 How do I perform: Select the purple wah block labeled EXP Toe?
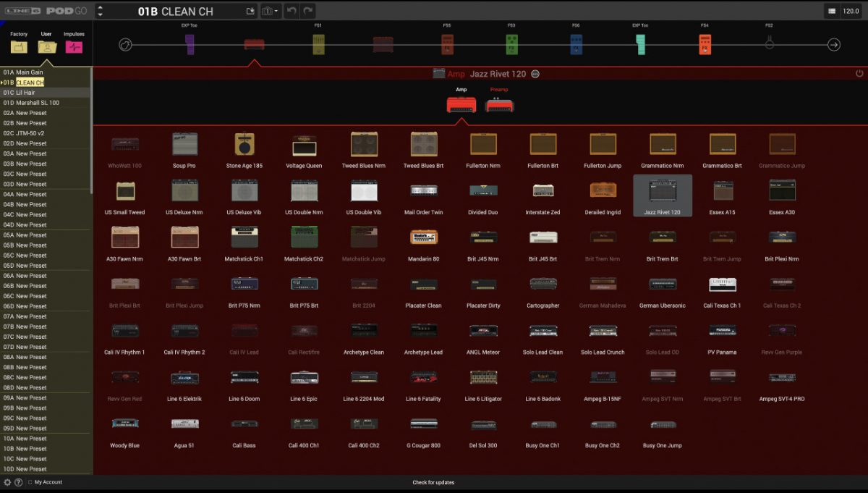coord(190,45)
